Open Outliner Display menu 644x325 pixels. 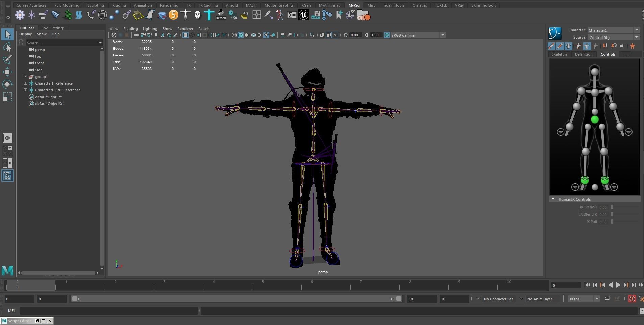tap(25, 34)
